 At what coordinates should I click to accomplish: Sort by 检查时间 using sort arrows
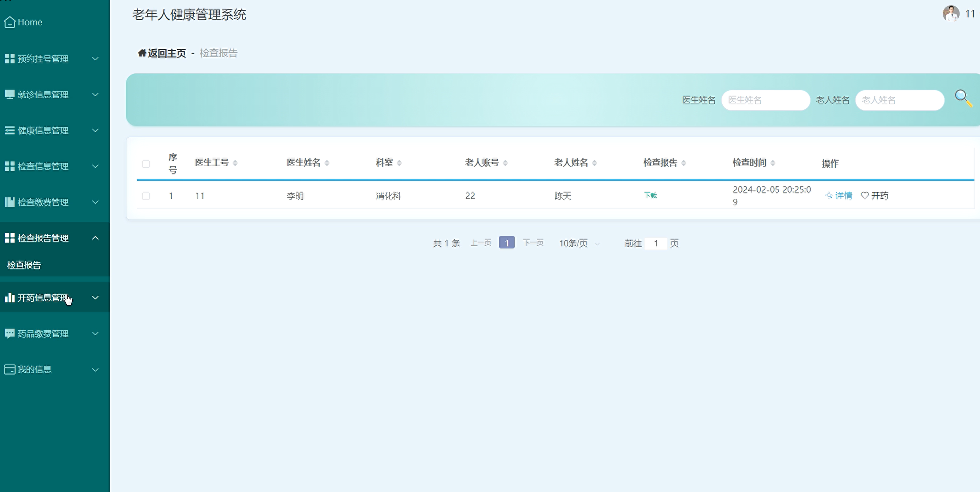772,163
